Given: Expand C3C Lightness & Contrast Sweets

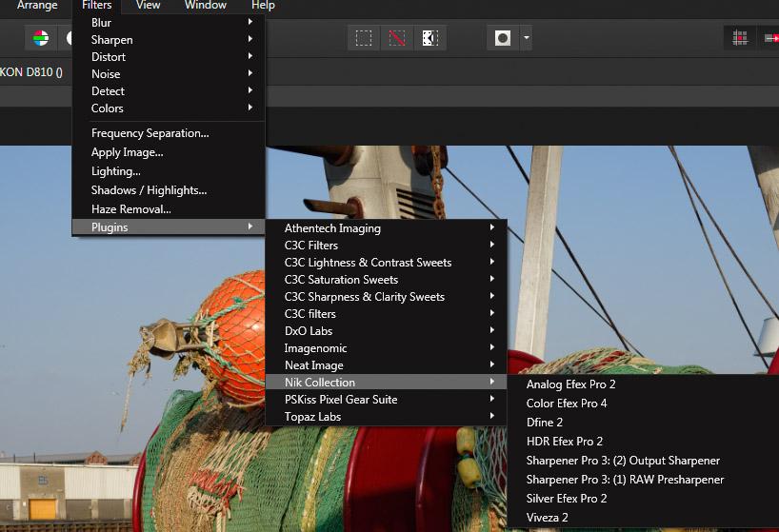Looking at the screenshot, I should coord(386,263).
